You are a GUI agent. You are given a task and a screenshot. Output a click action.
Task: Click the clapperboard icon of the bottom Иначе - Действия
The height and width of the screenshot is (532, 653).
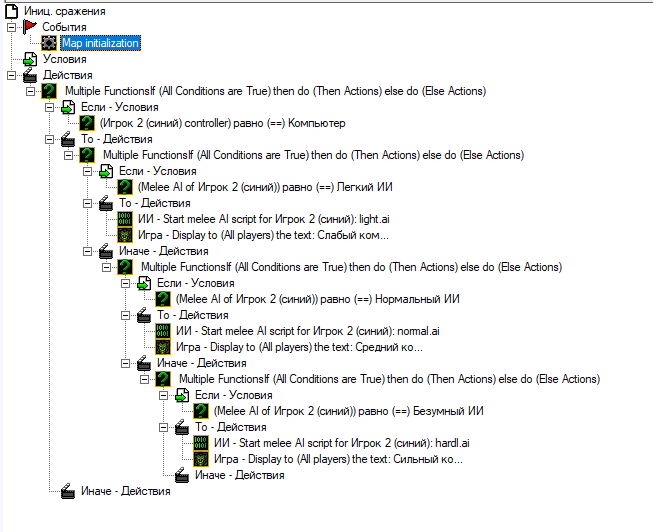point(68,491)
